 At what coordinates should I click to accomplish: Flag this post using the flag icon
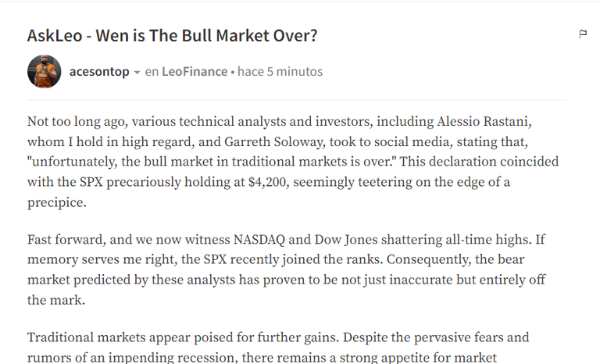pyautogui.click(x=583, y=34)
